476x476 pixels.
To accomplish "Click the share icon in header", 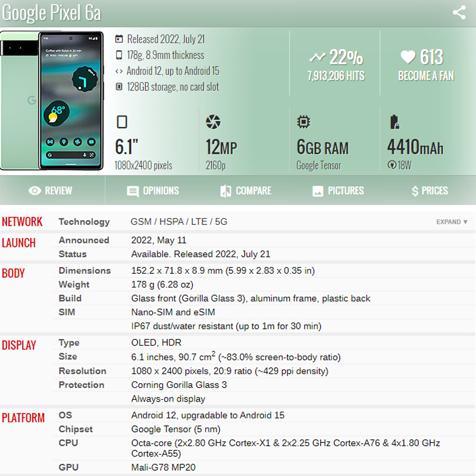I will [459, 12].
